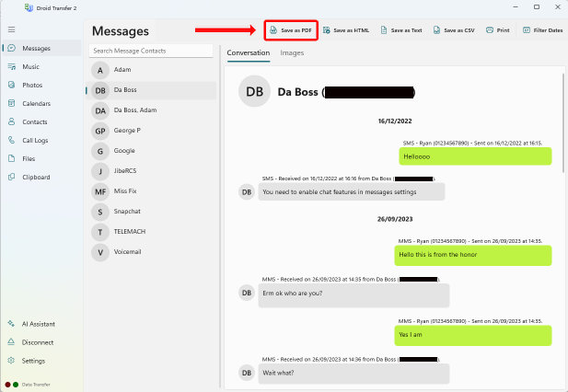568x392 pixels.
Task: Click the Print printer icon
Action: [x=490, y=30]
